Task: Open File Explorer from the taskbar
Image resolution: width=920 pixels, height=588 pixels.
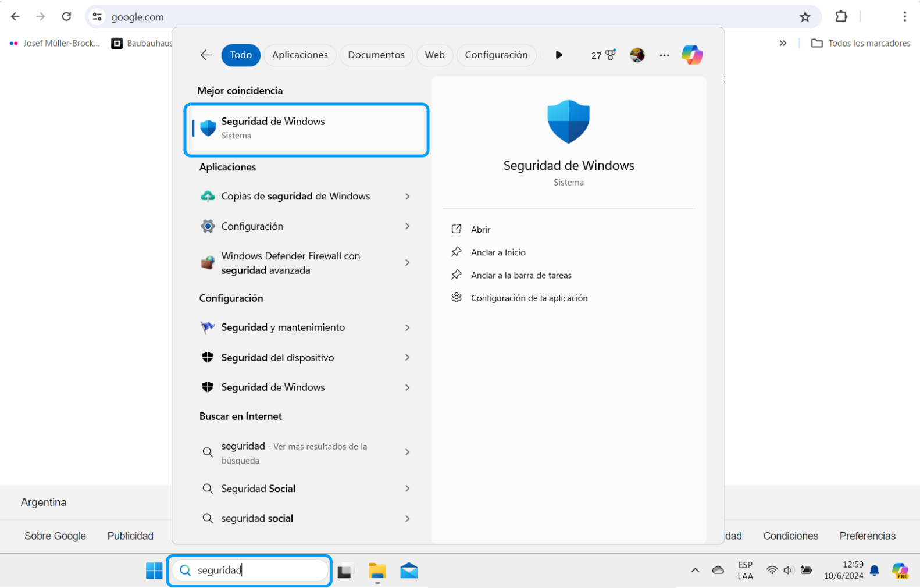Action: (x=377, y=571)
